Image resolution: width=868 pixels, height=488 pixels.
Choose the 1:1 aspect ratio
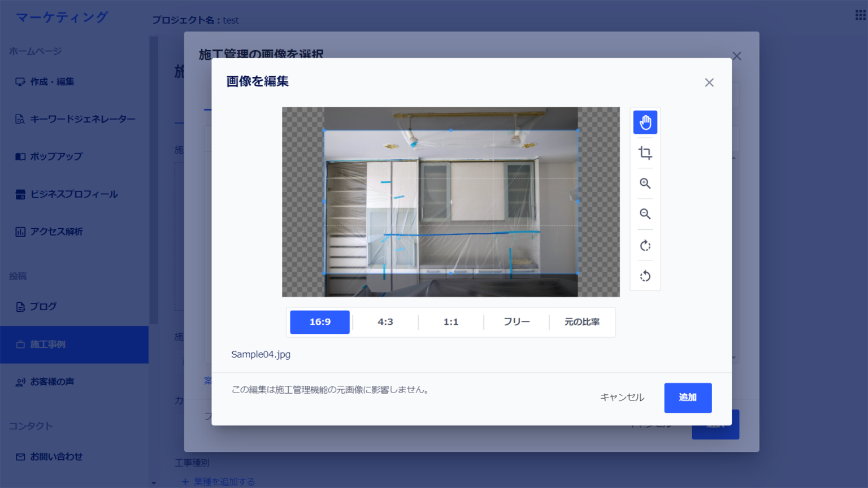point(451,322)
